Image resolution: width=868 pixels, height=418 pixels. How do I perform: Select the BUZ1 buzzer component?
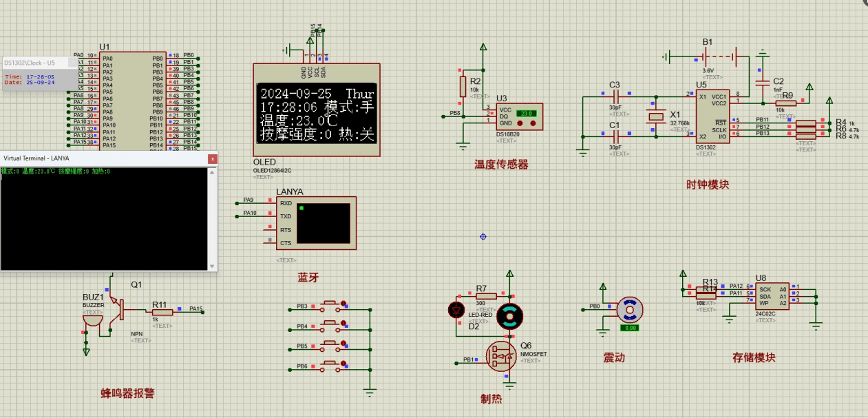pos(94,318)
